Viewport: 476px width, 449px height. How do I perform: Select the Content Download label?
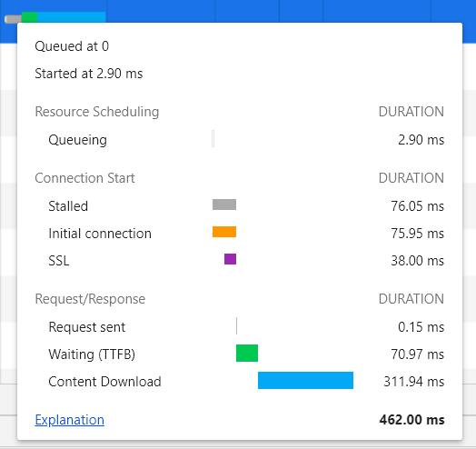[104, 382]
